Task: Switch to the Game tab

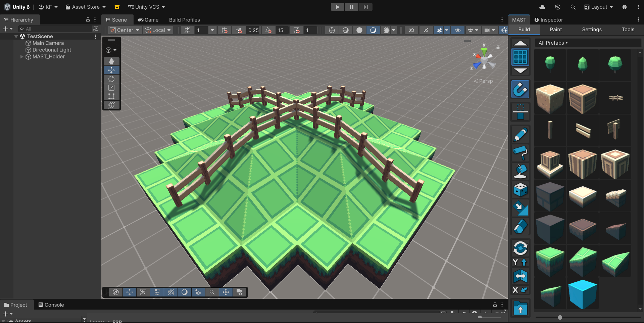Action: (148, 20)
